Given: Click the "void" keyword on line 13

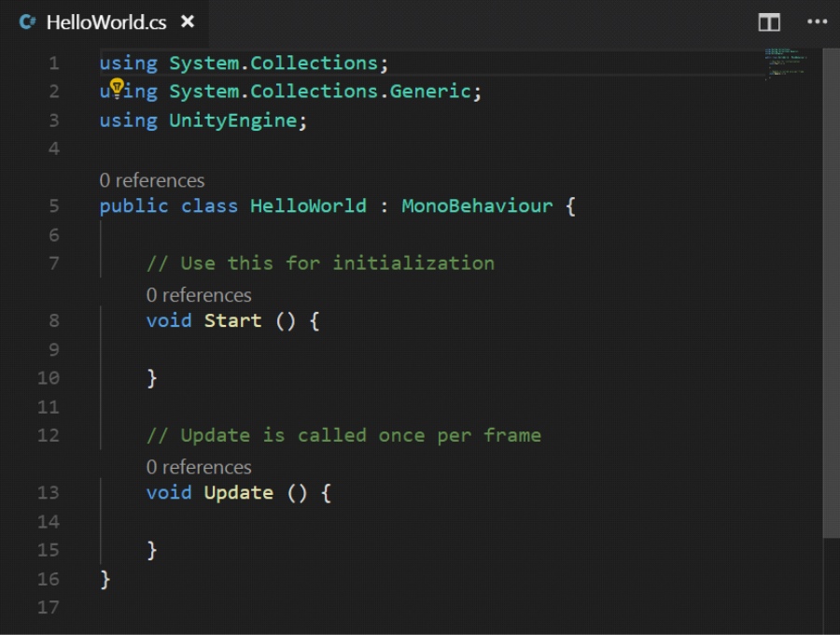Looking at the screenshot, I should 169,492.
